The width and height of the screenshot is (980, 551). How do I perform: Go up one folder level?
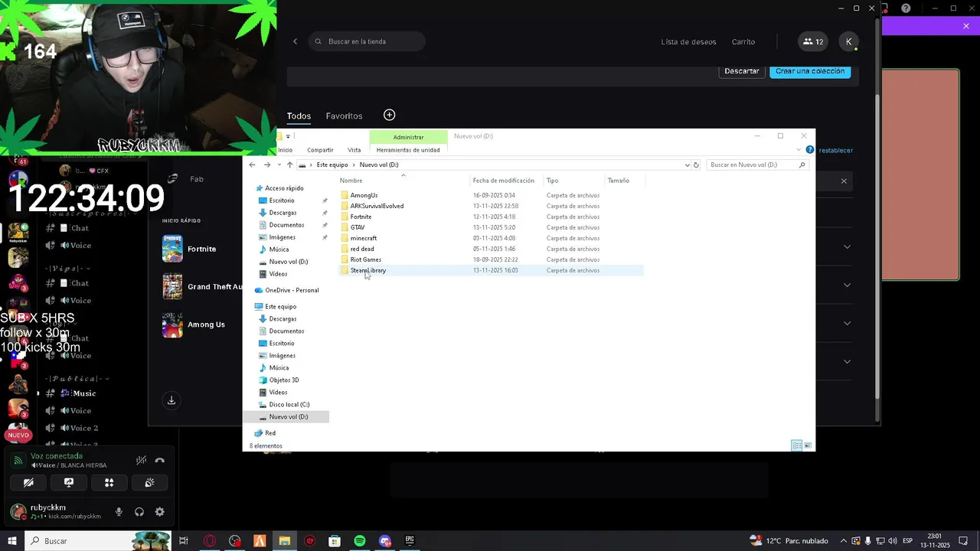(x=289, y=165)
